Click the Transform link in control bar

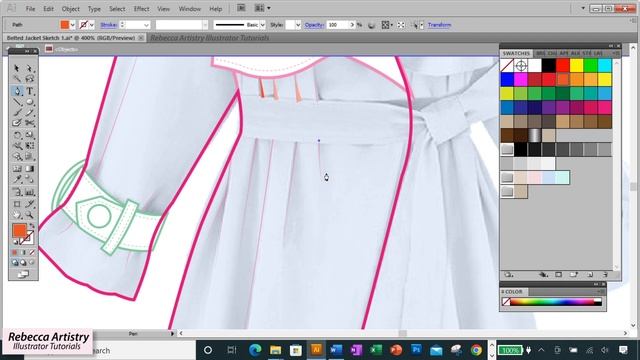click(440, 25)
